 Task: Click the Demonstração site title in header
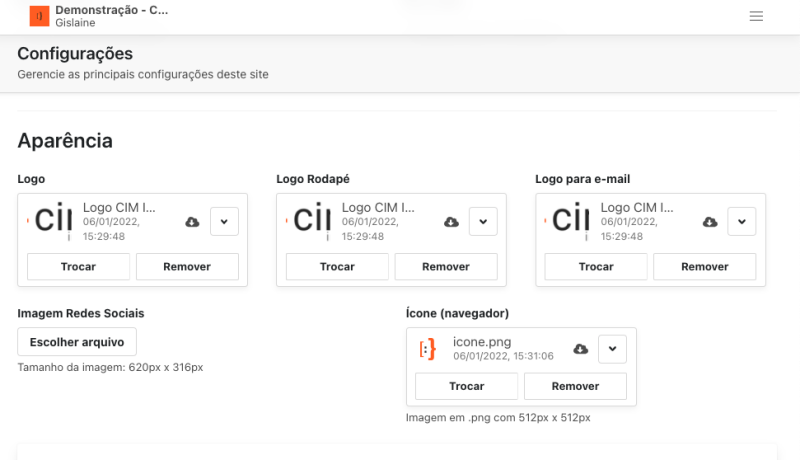click(x=112, y=10)
